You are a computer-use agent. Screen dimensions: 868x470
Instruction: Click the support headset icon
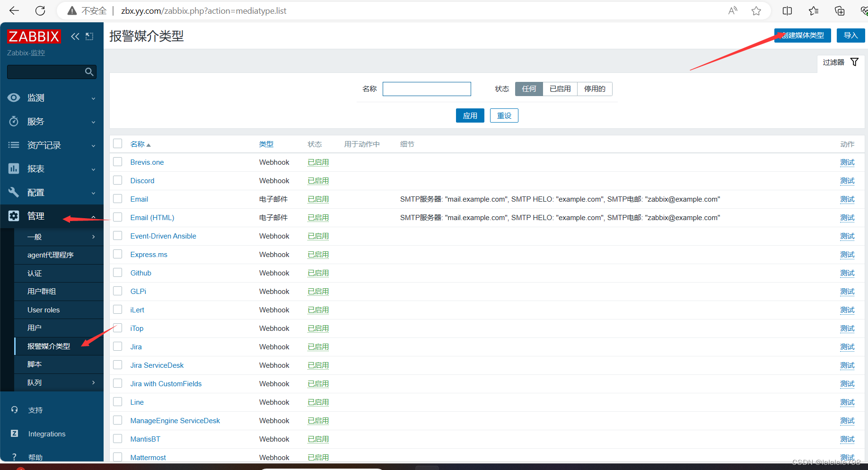[14, 410]
